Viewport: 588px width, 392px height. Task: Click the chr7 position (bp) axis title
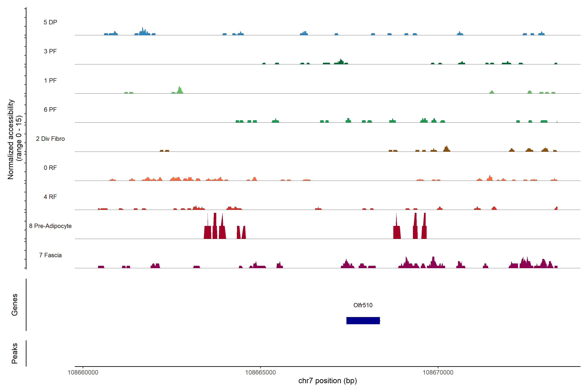click(327, 381)
